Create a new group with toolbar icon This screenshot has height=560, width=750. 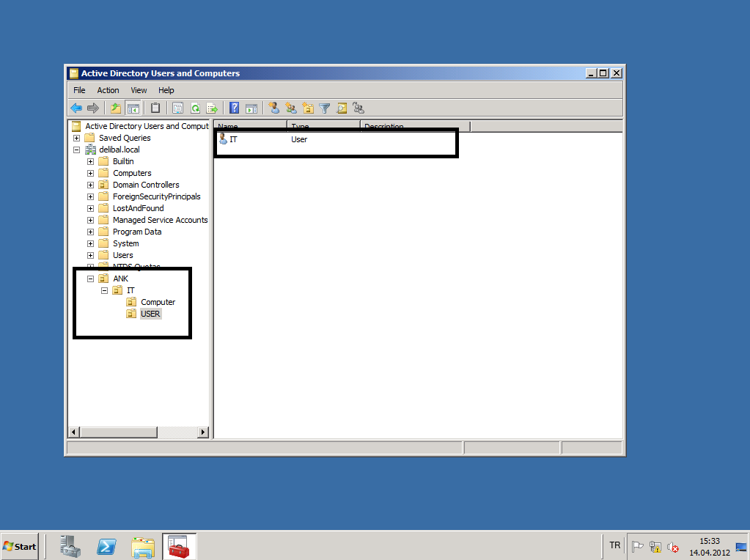coord(291,108)
